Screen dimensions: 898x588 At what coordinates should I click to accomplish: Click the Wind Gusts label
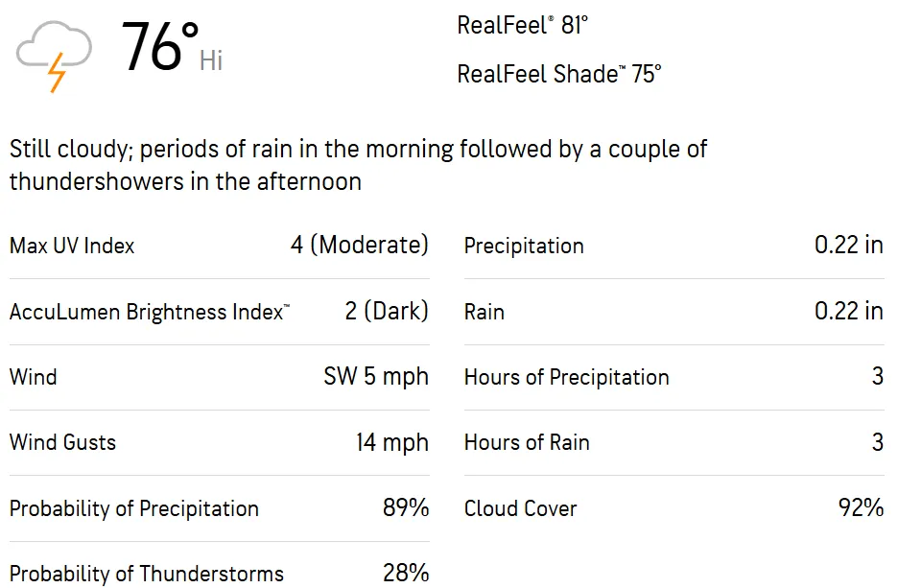click(62, 442)
